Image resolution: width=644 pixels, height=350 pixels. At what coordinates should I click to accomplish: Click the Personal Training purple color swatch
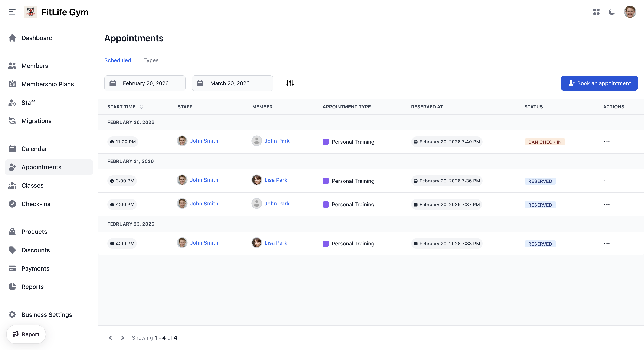pos(325,142)
